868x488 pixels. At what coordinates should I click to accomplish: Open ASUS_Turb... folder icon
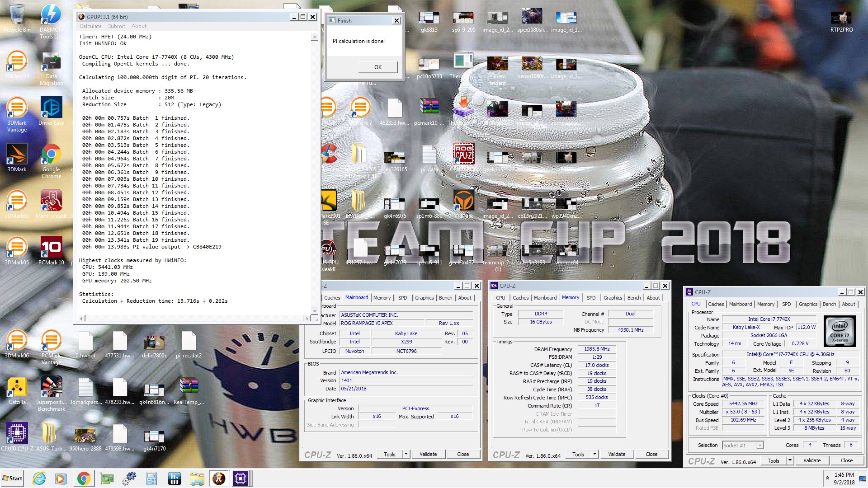51,437
